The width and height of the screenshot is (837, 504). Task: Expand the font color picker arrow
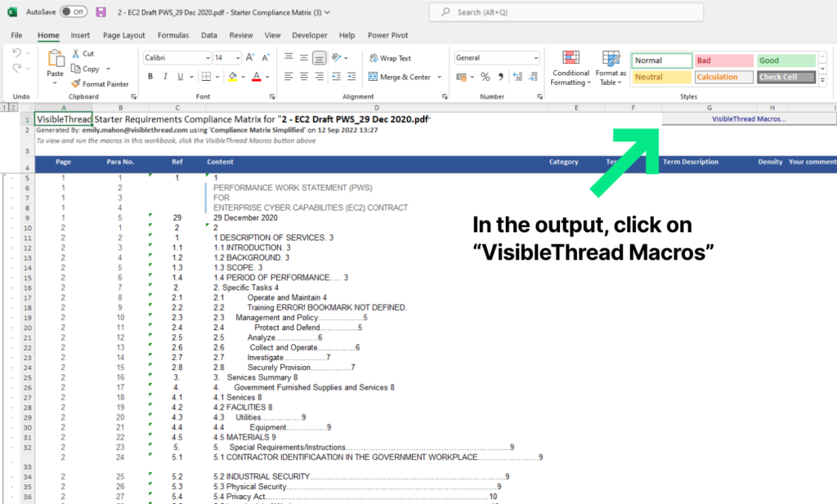click(x=267, y=77)
